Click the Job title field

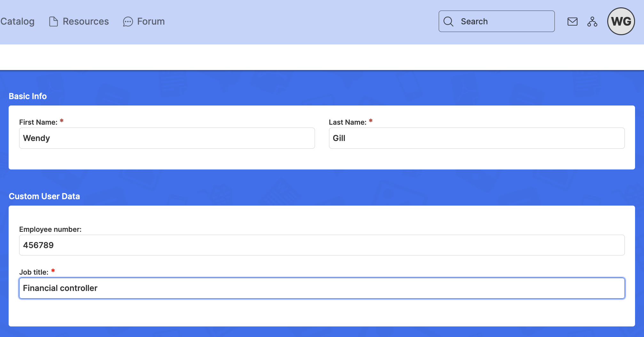pos(322,288)
